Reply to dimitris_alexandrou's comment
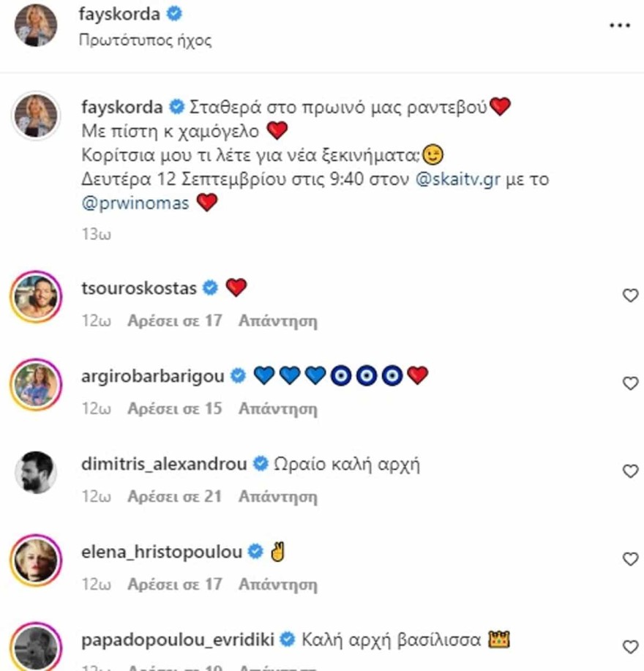This screenshot has height=671, width=644. pos(278,497)
